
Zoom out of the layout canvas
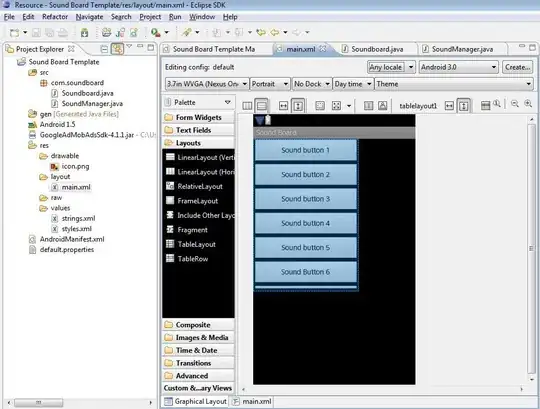point(515,104)
